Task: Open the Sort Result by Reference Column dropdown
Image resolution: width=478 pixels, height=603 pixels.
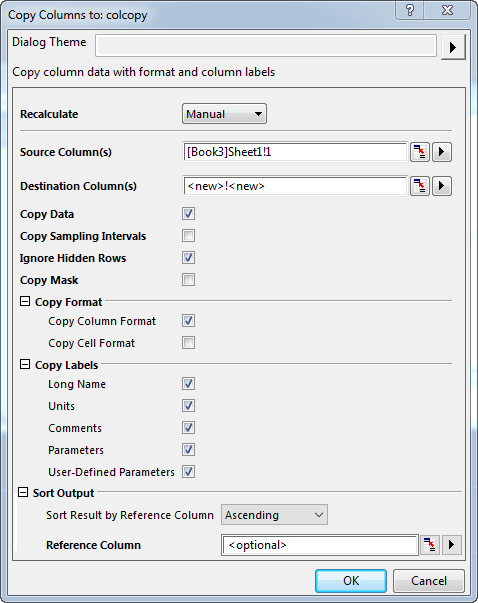Action: click(274, 515)
